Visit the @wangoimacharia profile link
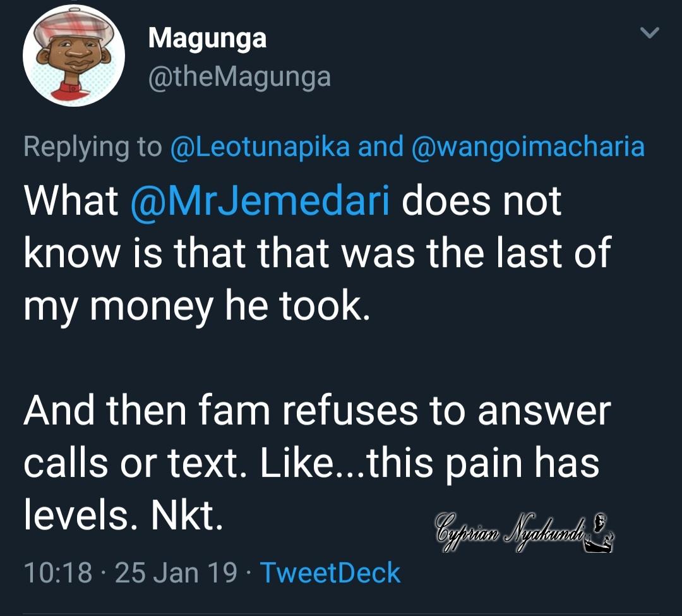 click(527, 147)
